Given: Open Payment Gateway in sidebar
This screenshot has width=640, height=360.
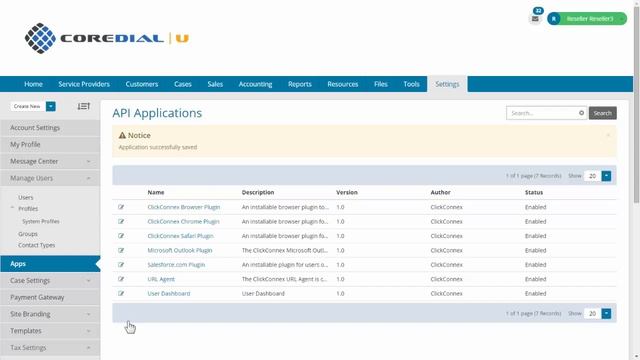Looking at the screenshot, I should [50, 298].
